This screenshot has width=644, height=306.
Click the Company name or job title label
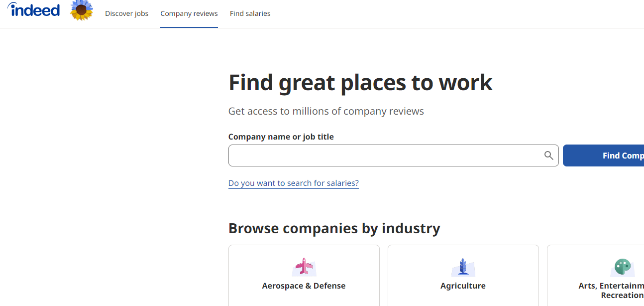(x=281, y=137)
